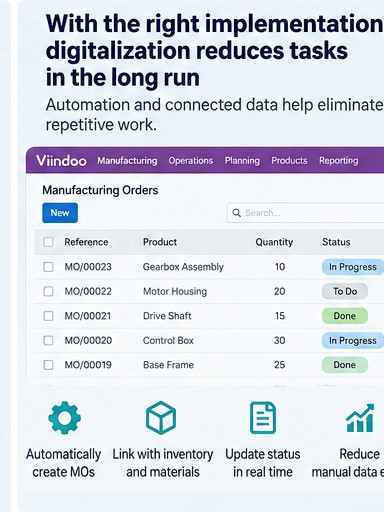Open the Reporting menu
Screen dimensions: 384x512
pos(339,161)
